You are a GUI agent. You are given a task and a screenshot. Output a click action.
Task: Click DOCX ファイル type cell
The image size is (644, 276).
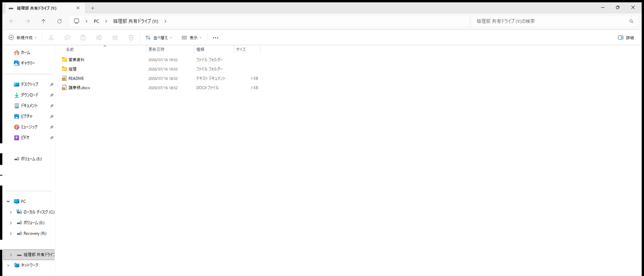207,87
